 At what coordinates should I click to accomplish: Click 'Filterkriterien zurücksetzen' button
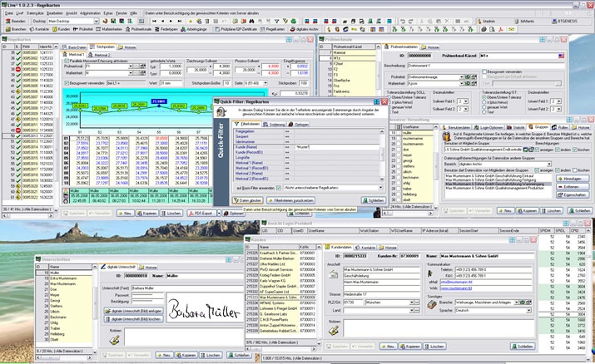[290, 200]
